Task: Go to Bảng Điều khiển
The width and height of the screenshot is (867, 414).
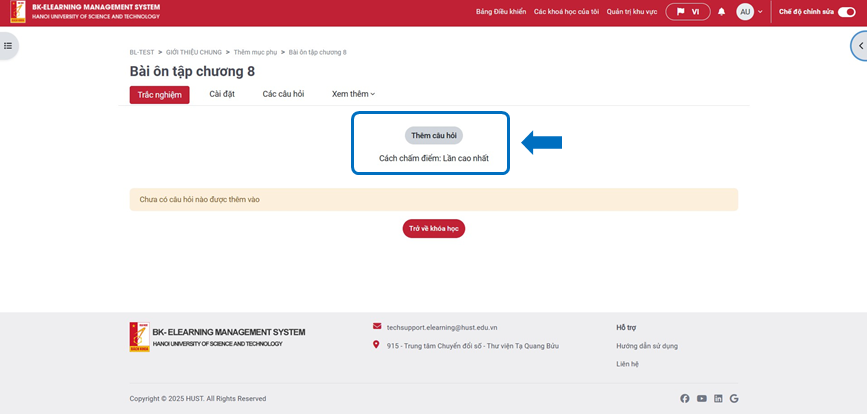Action: click(501, 12)
